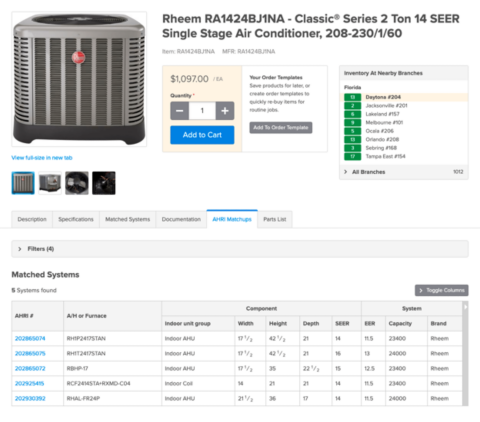This screenshot has height=422, width=480.
Task: Open AHRI number 202865074 link
Action: coord(30,339)
